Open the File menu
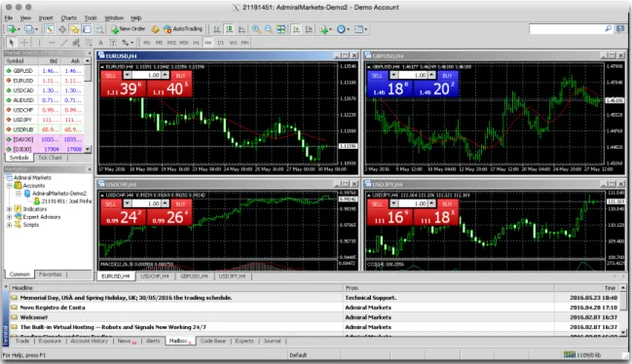This screenshot has width=632, height=364. pos(9,18)
